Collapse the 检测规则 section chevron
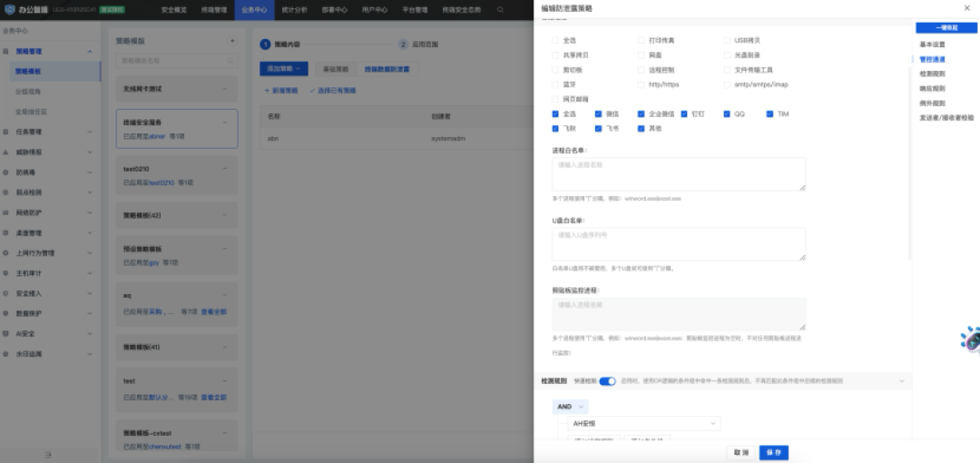The image size is (980, 463). click(x=901, y=381)
